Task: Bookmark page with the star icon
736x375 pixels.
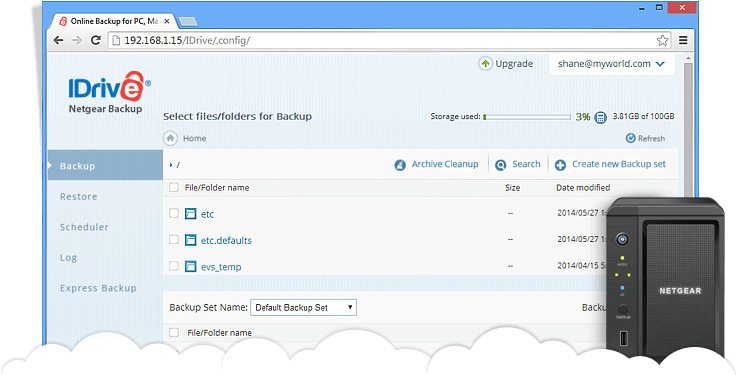Action: tap(662, 40)
